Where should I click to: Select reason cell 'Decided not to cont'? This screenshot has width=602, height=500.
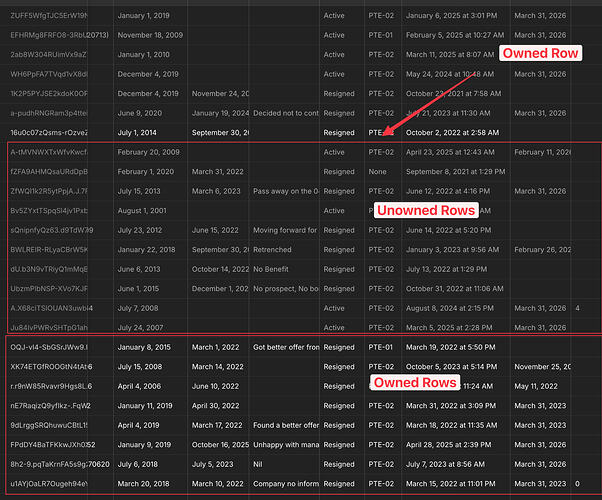286,113
